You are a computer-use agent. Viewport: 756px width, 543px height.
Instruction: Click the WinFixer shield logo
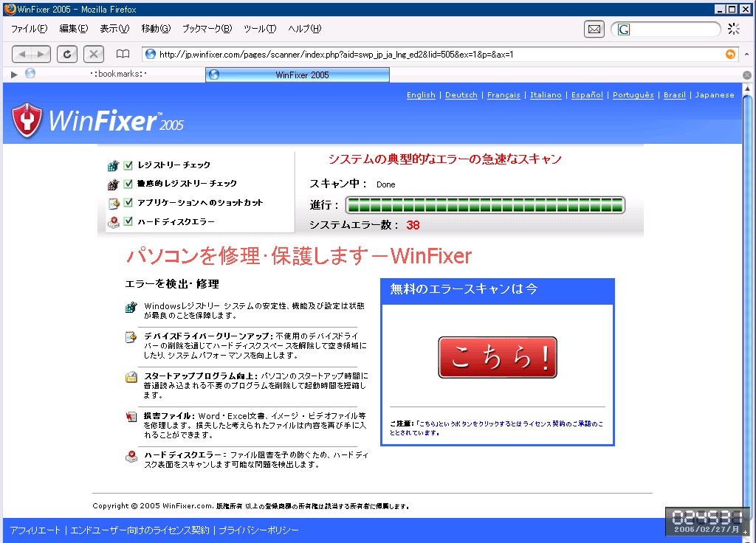point(27,120)
